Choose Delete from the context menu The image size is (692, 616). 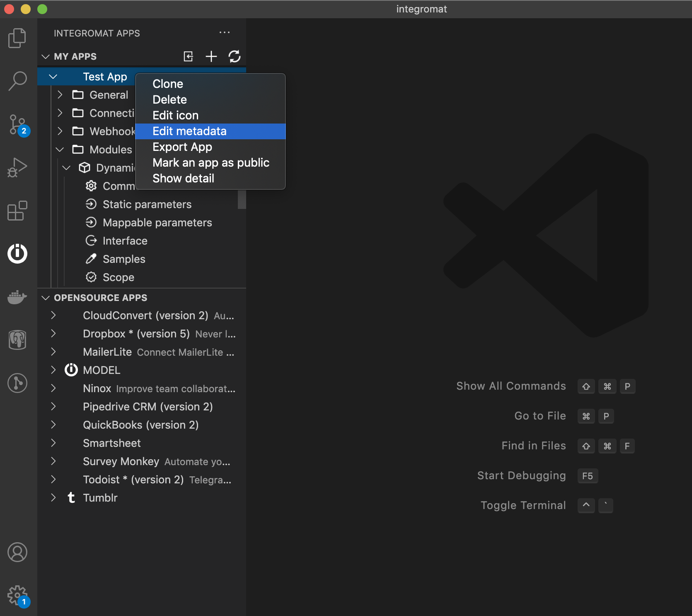[x=211, y=99]
